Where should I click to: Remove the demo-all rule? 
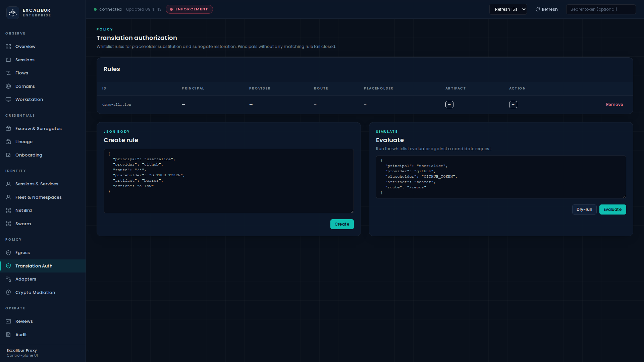pos(614,105)
